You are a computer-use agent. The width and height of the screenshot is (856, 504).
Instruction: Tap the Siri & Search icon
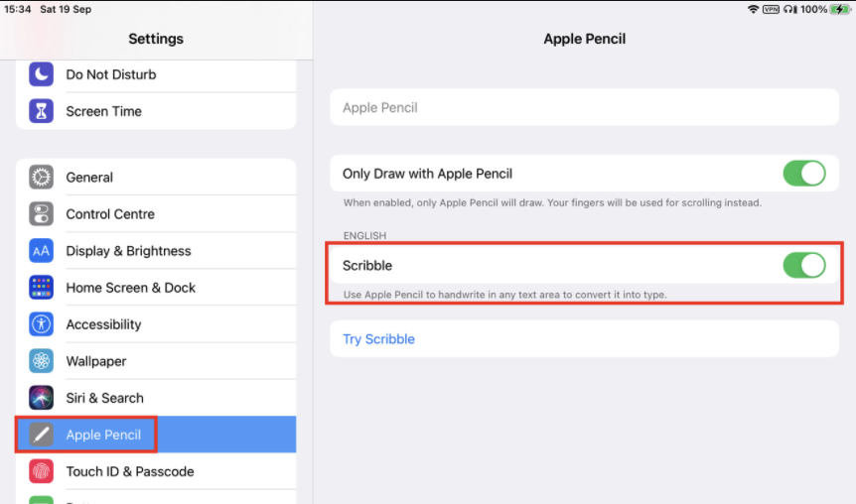(x=41, y=398)
